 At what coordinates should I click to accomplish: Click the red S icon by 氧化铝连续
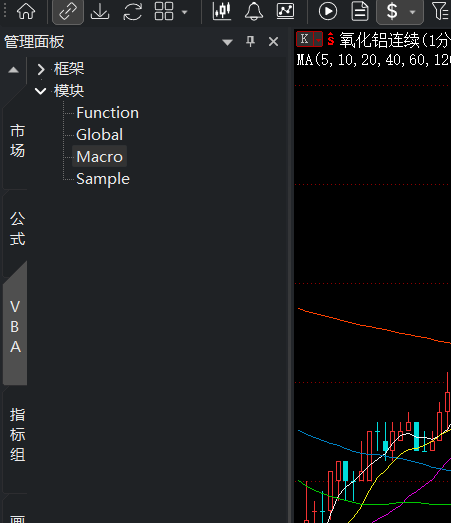[331, 39]
